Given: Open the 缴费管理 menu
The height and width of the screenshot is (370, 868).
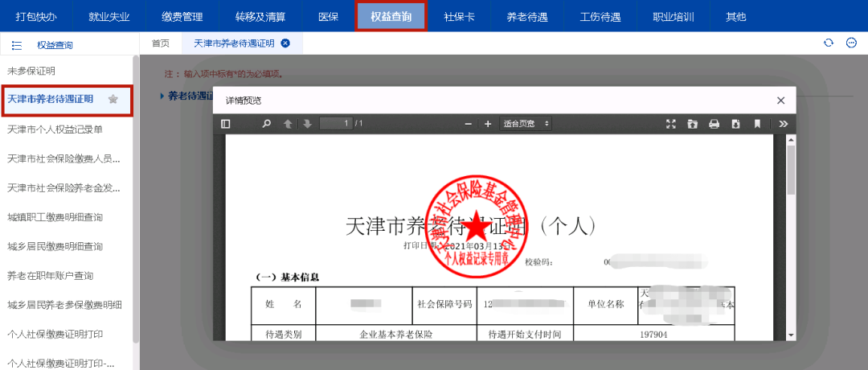Looking at the screenshot, I should 182,16.
